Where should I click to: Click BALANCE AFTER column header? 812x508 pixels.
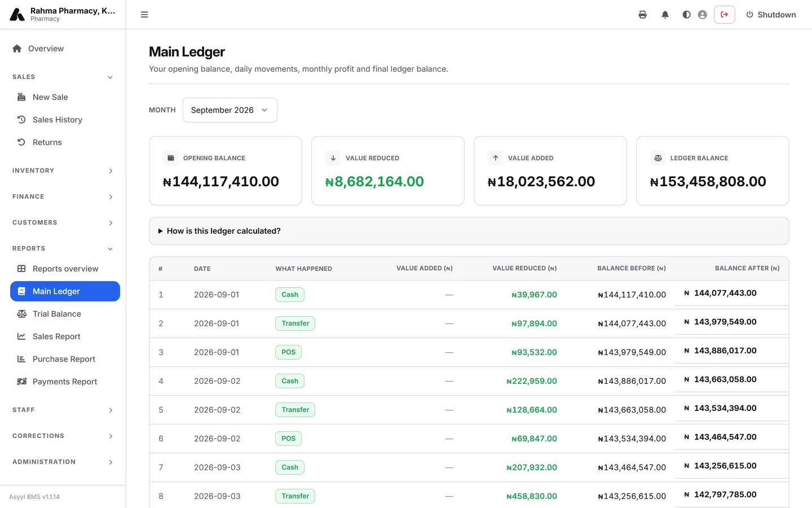tap(747, 268)
